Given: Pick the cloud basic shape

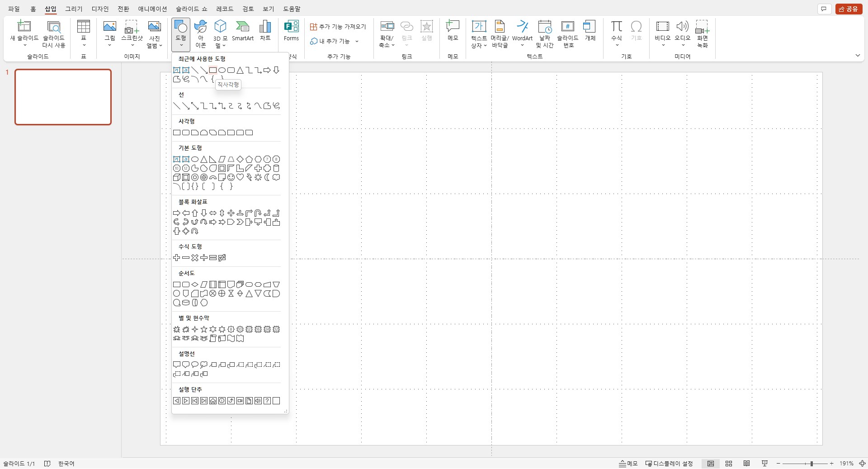Looking at the screenshot, I should pos(276,177).
